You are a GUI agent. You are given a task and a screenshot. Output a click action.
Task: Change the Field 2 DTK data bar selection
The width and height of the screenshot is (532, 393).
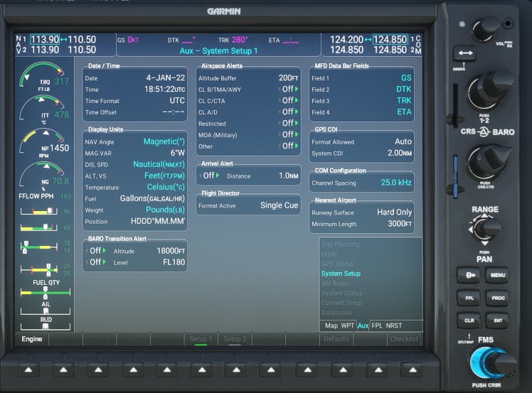[x=404, y=89]
